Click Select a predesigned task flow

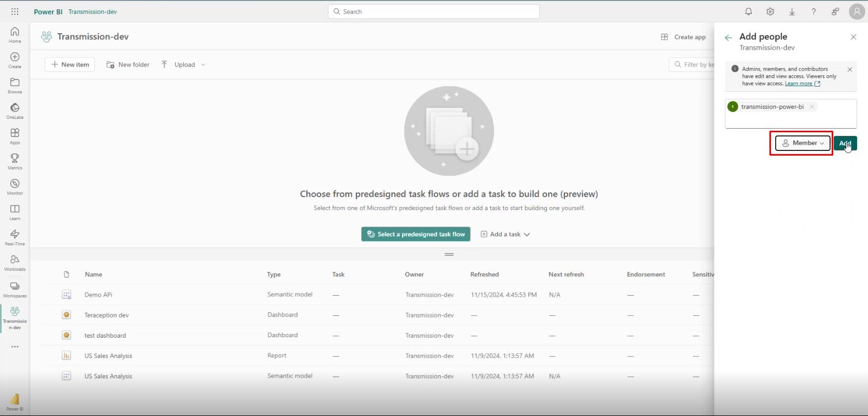coord(416,234)
